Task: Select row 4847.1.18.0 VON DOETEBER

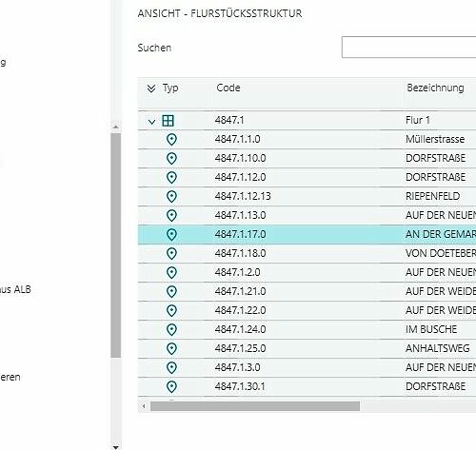Action: point(307,254)
